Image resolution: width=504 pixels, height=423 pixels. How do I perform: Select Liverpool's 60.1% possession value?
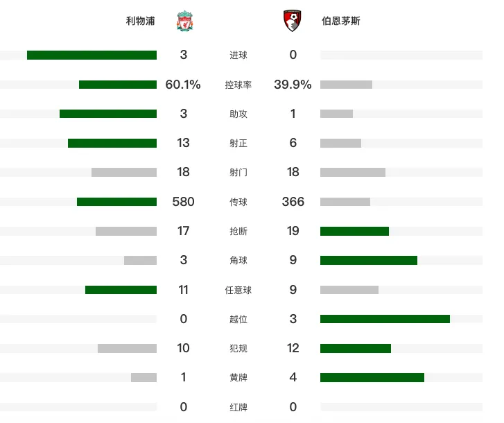tap(183, 85)
